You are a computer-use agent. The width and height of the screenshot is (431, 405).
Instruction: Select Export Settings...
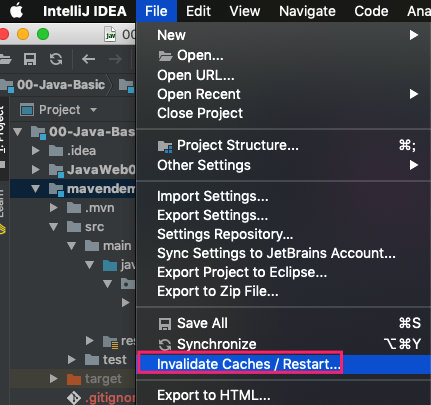pos(283,215)
